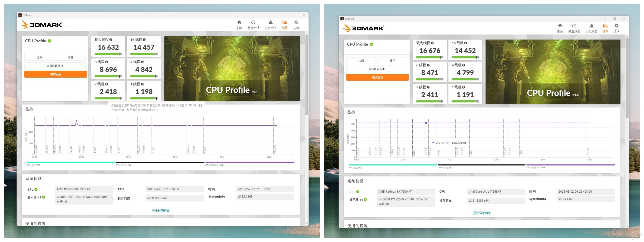Click time field 2025-05-02 09:02 +08:00
The height and width of the screenshot is (242, 644).
tap(585, 192)
